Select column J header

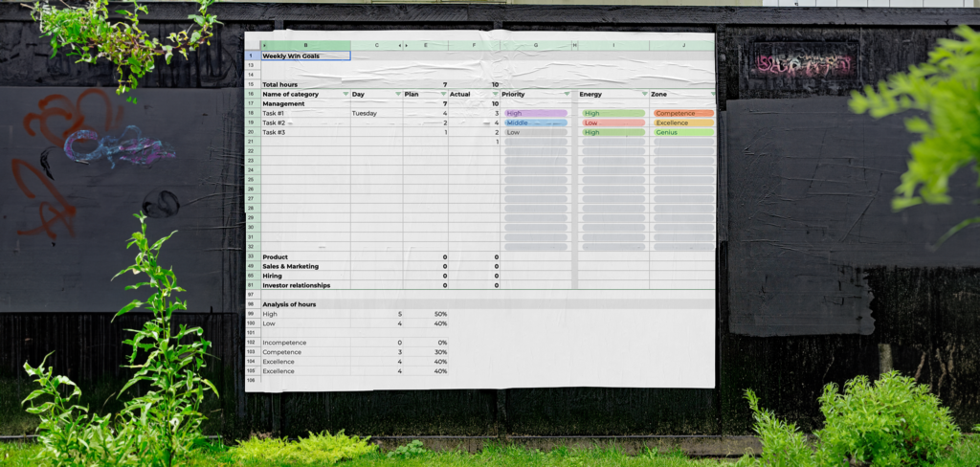[682, 46]
